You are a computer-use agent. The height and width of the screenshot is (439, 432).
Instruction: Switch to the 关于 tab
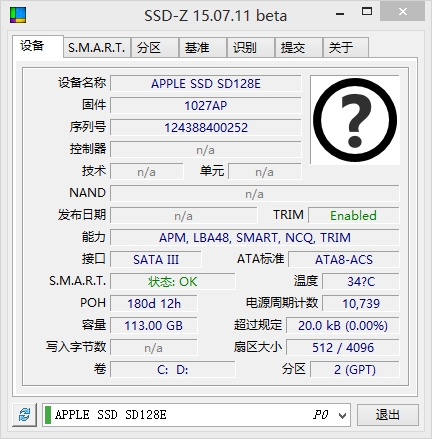[x=346, y=48]
